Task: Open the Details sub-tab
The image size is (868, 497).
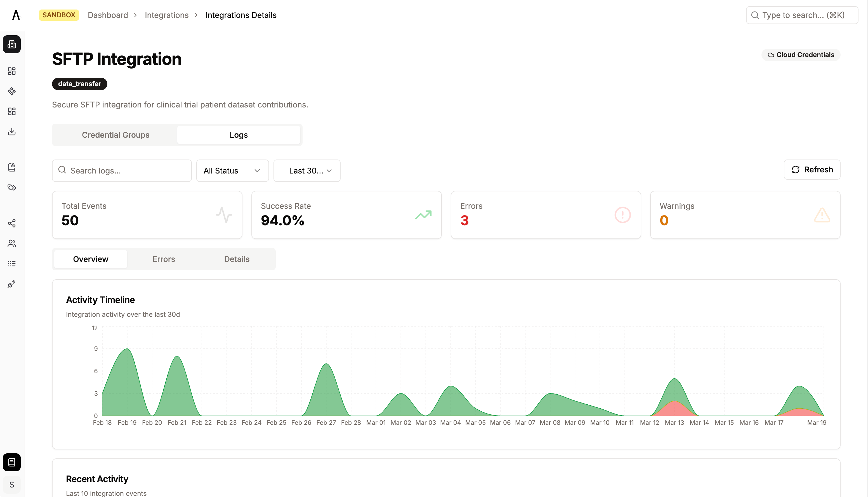Action: [237, 259]
